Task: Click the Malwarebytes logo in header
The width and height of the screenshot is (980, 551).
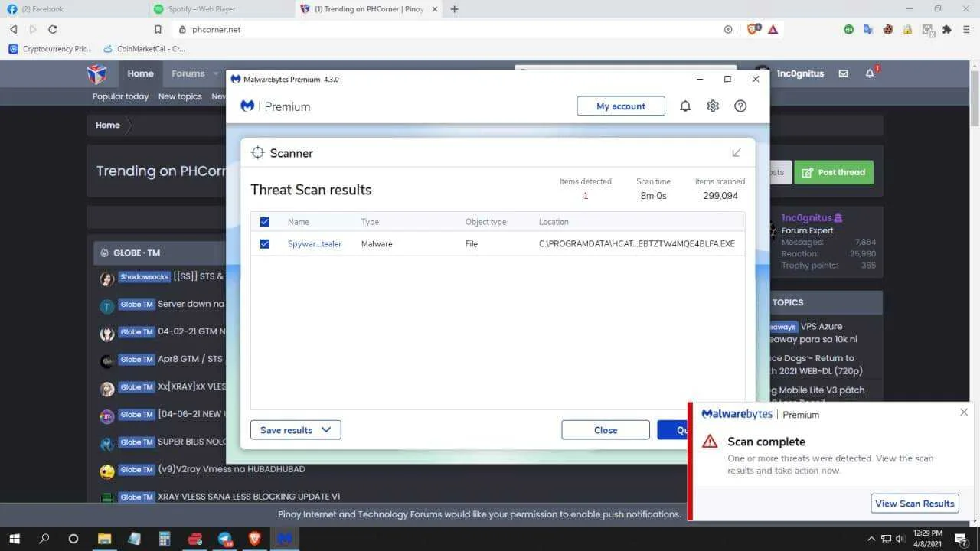Action: (247, 106)
